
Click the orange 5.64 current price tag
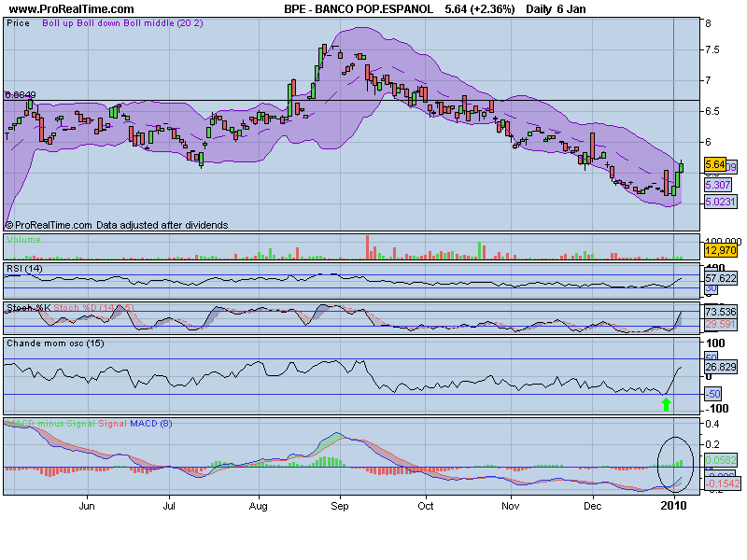(714, 164)
